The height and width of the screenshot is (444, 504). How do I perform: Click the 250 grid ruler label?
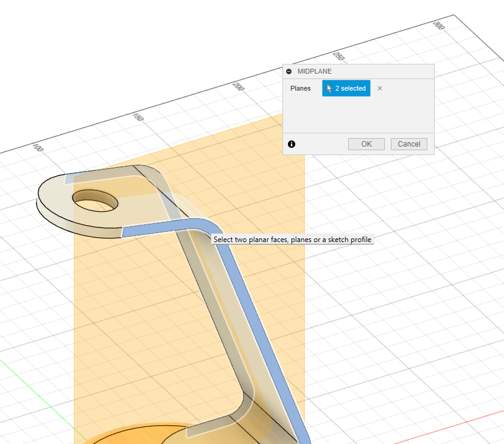[x=339, y=57]
